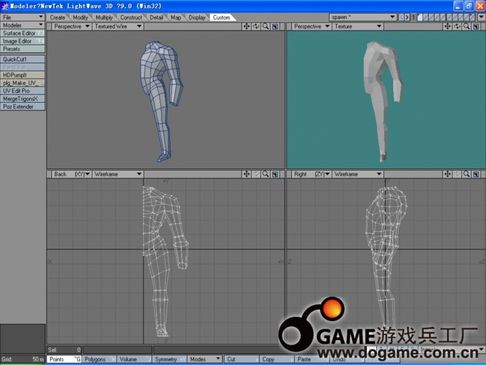The height and width of the screenshot is (365, 486).
Task: Select Points selection mode
Action: [x=64, y=359]
